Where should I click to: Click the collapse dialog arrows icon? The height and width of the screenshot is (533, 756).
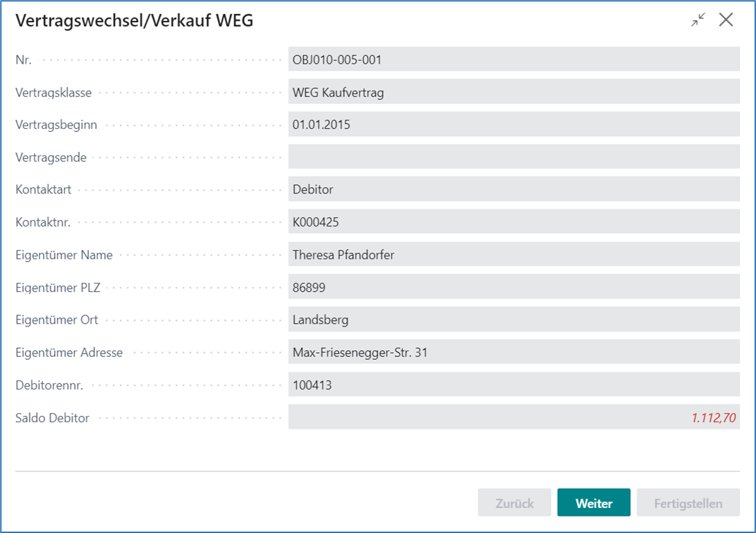[698, 20]
